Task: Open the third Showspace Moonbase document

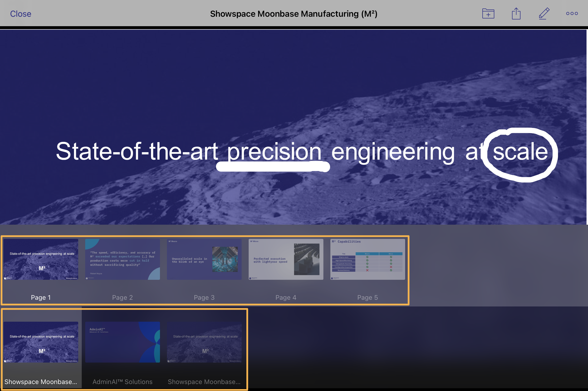Action: (x=204, y=342)
